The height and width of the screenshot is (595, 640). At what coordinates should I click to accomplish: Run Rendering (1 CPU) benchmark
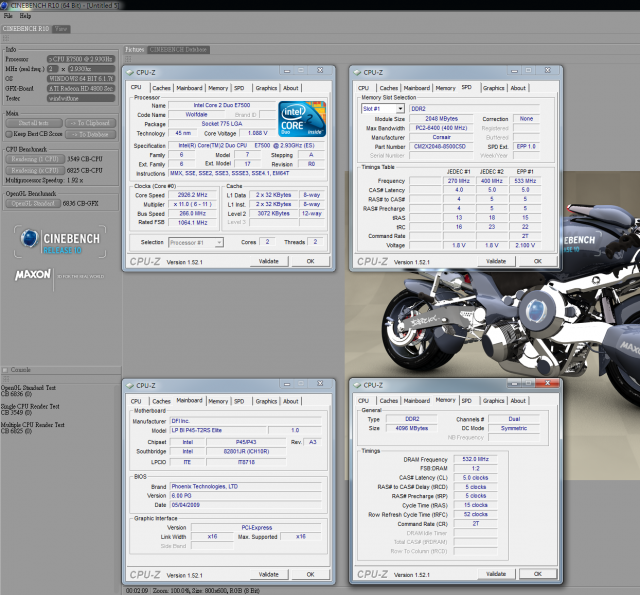click(x=35, y=159)
